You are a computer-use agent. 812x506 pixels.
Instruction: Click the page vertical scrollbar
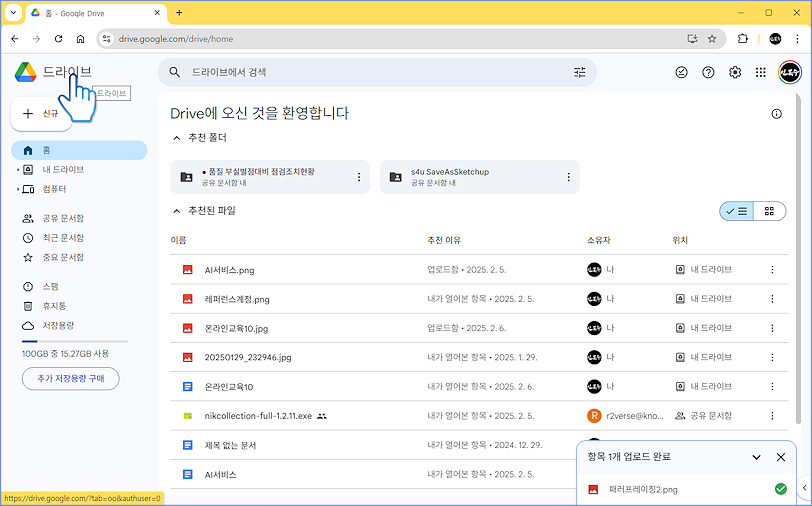pos(798,259)
